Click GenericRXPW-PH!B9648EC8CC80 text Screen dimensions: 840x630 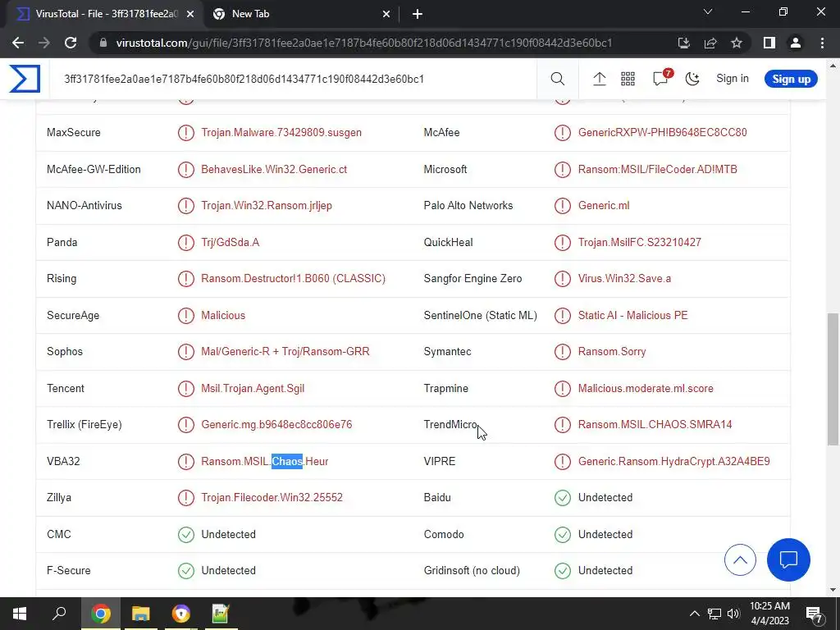click(662, 132)
